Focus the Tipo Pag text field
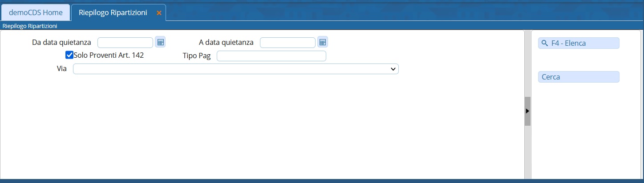The image size is (644, 183). 271,56
